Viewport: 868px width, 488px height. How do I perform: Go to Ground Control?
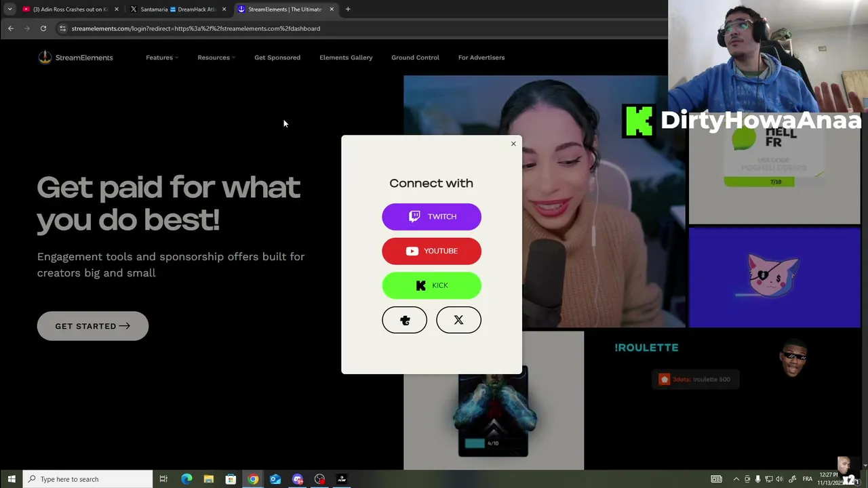(415, 58)
